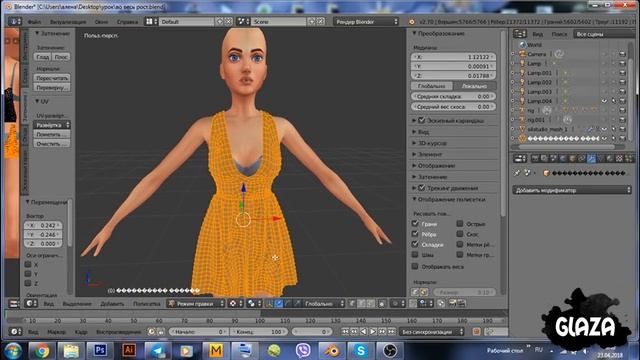This screenshot has height=360, width=640.
Task: Constrain axis X checkbox in operator panel
Action: point(28,264)
